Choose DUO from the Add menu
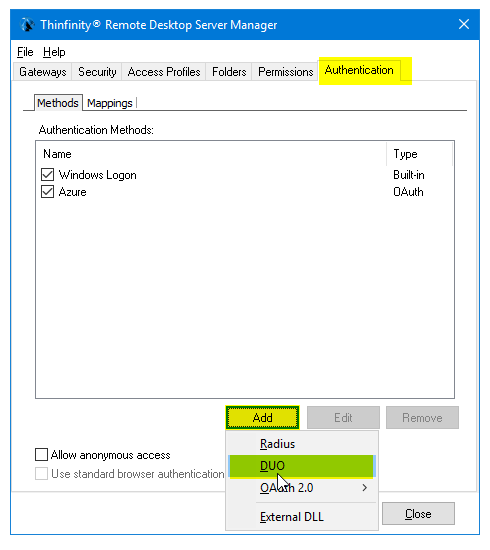490x550 pixels. click(x=302, y=466)
